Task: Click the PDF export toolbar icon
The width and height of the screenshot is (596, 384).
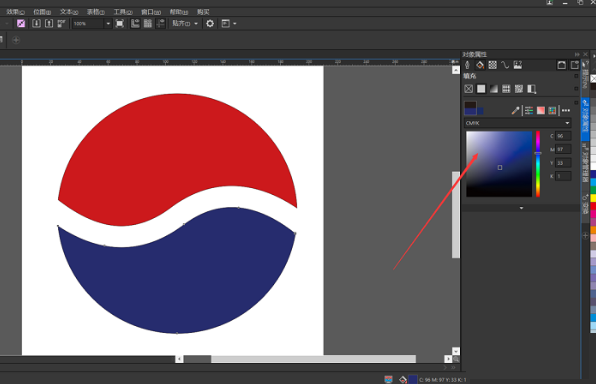Action: coord(62,24)
